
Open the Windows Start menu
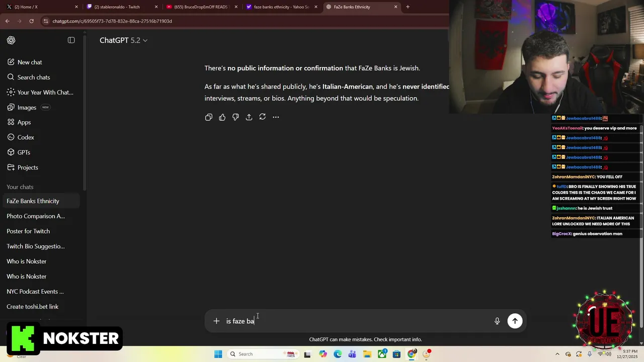coord(218,354)
